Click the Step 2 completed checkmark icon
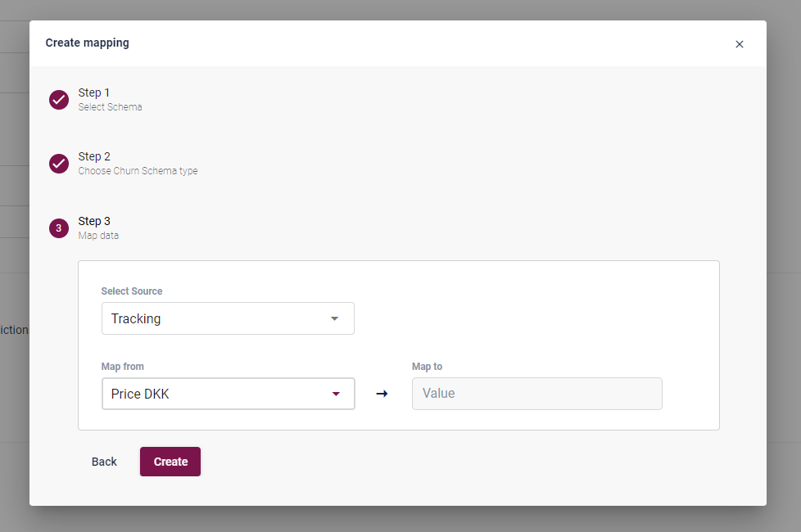Screen dimensions: 801x532 coord(59,164)
